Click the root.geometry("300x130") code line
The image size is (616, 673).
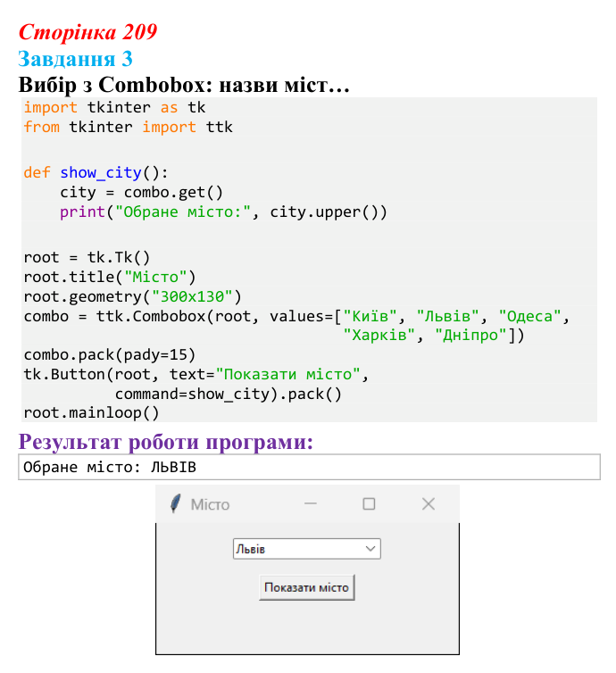click(x=133, y=296)
